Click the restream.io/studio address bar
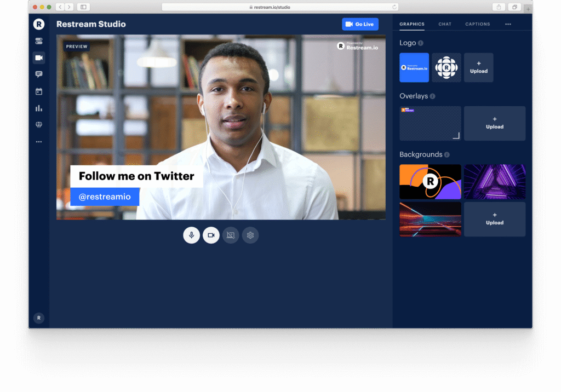 pyautogui.click(x=280, y=7)
